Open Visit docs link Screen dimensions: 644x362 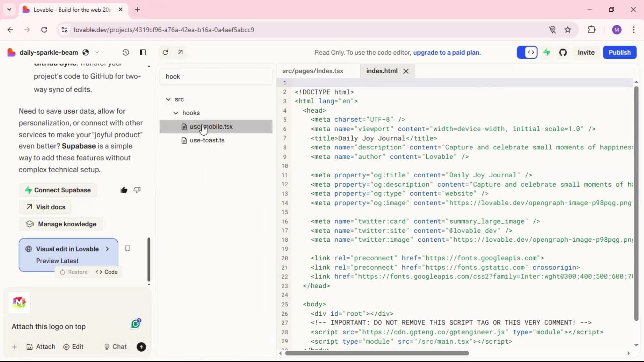[45, 207]
